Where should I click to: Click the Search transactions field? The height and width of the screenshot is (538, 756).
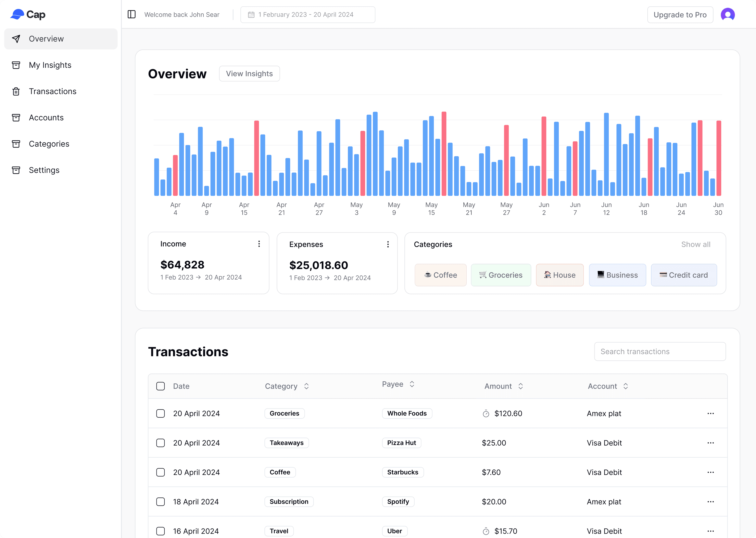[x=660, y=351]
